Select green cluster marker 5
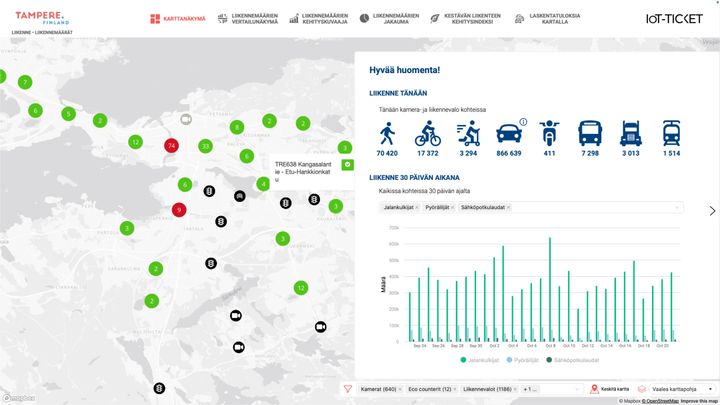 pyautogui.click(x=68, y=113)
